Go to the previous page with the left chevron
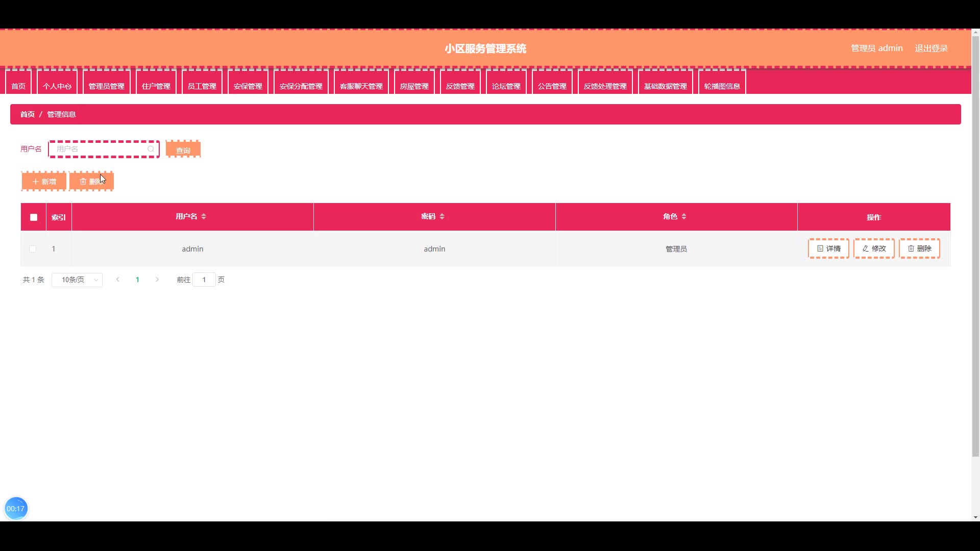The height and width of the screenshot is (551, 980). pos(118,280)
